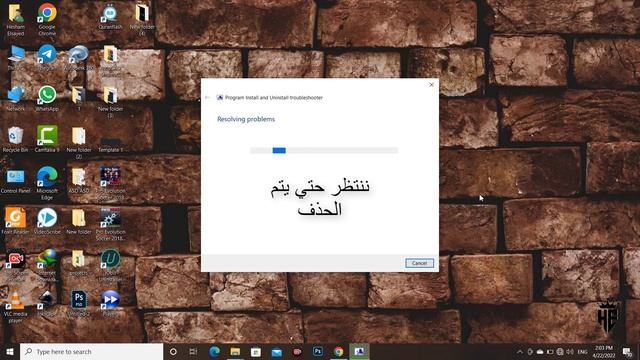Screen dimensions: 640x360
Task: Select the Telegram desktop shortcut
Action: [x=47, y=57]
